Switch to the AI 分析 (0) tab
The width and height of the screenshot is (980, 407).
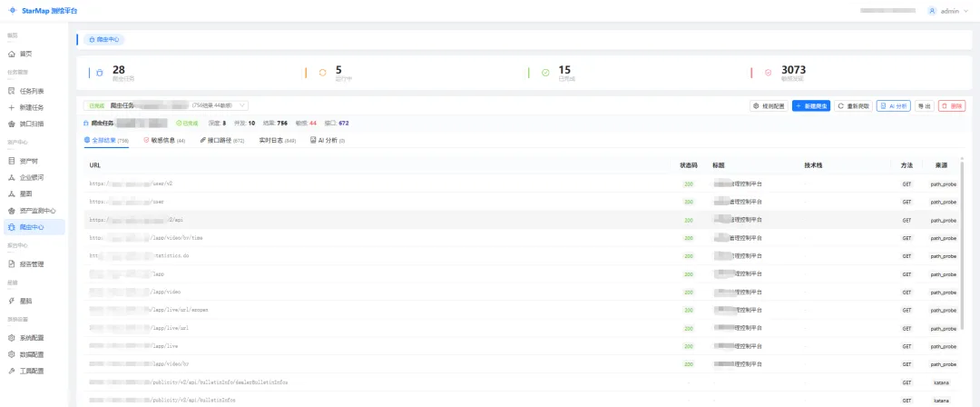click(x=328, y=140)
